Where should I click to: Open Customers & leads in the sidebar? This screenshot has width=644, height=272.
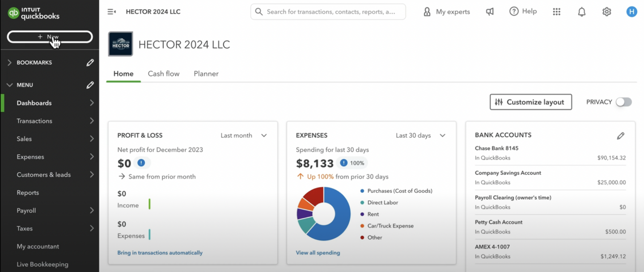44,174
